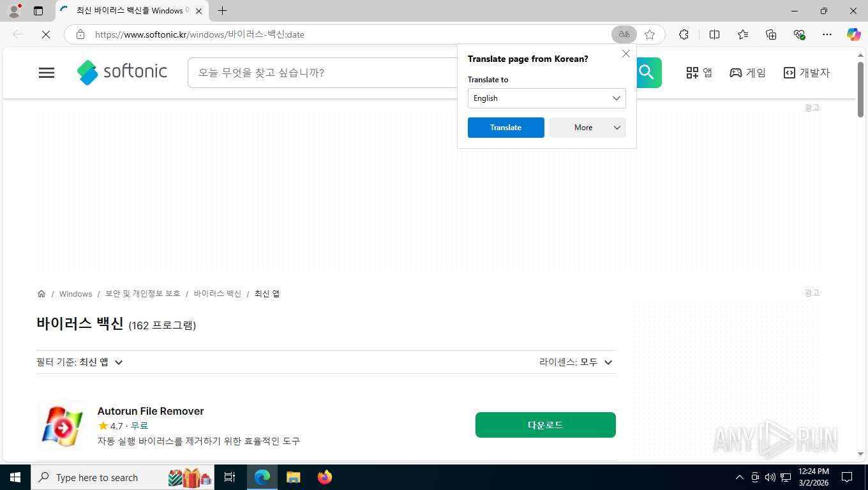Expand the More options arrow
The image size is (868, 490).
click(x=617, y=128)
